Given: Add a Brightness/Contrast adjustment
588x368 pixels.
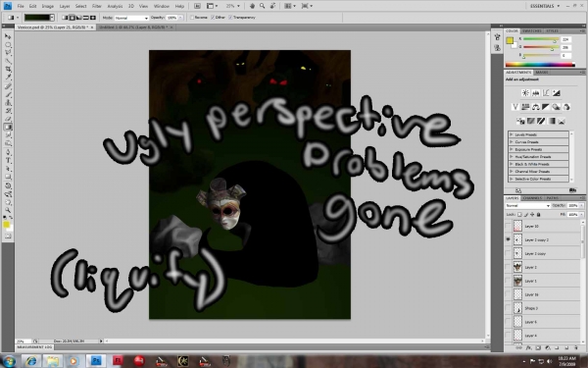Looking at the screenshot, I should click(x=525, y=93).
